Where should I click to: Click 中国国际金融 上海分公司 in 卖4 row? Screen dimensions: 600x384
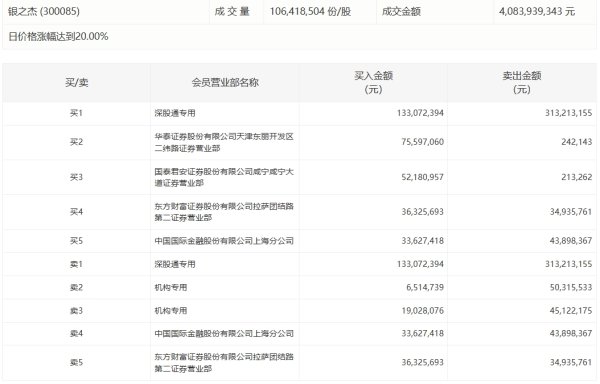click(224, 334)
